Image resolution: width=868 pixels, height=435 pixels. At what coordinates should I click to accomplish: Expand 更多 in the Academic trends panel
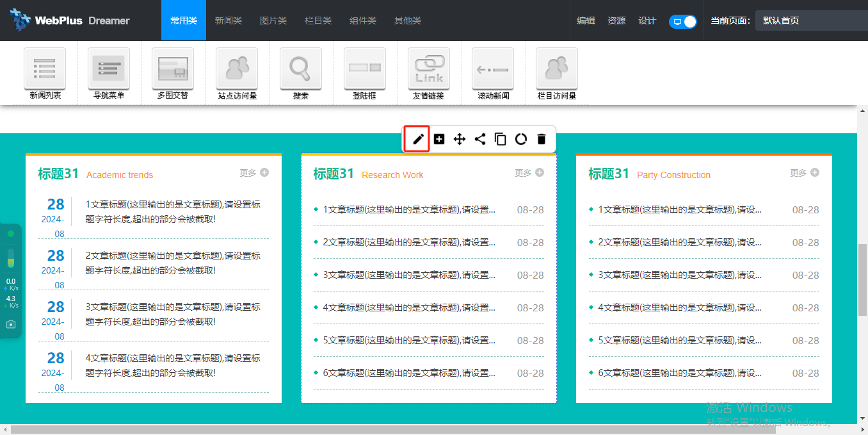pos(254,172)
